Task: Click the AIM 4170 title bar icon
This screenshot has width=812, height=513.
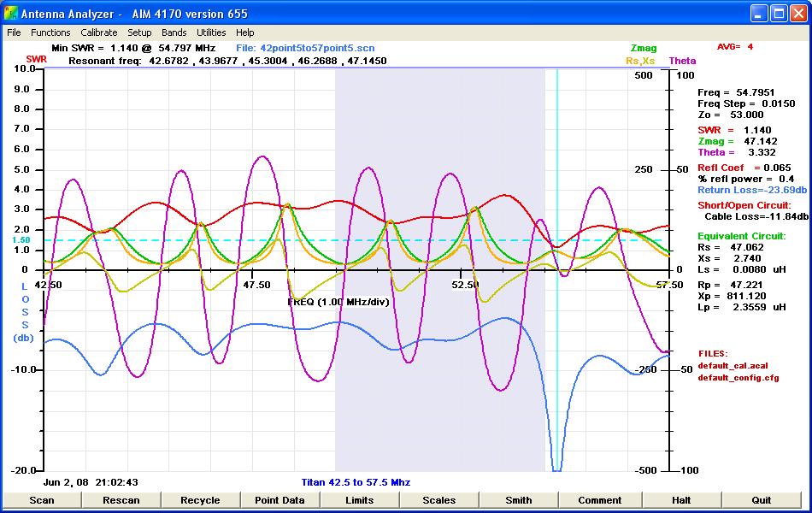Action: (x=10, y=14)
